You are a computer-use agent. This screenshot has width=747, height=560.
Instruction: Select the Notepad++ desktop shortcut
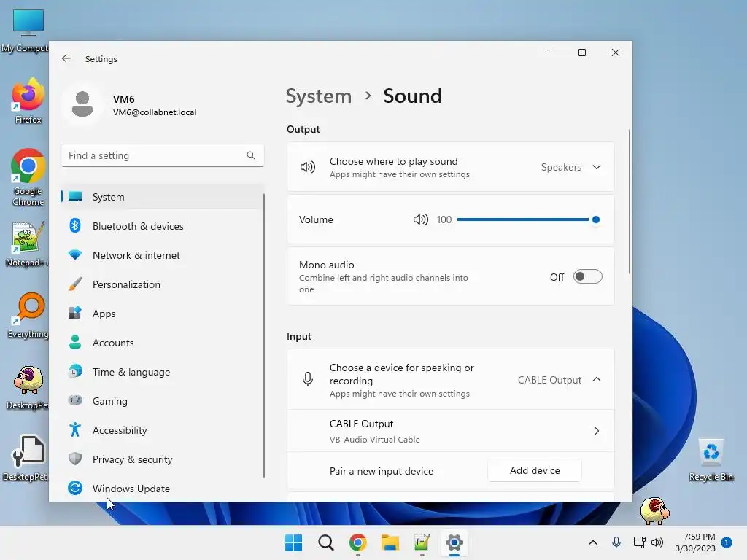click(x=28, y=244)
